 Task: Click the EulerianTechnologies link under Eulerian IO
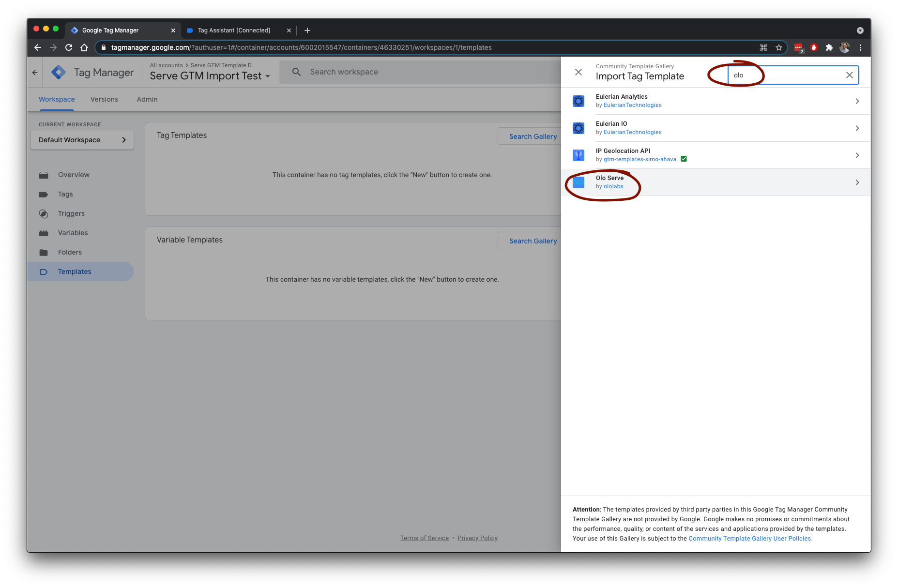click(x=633, y=132)
